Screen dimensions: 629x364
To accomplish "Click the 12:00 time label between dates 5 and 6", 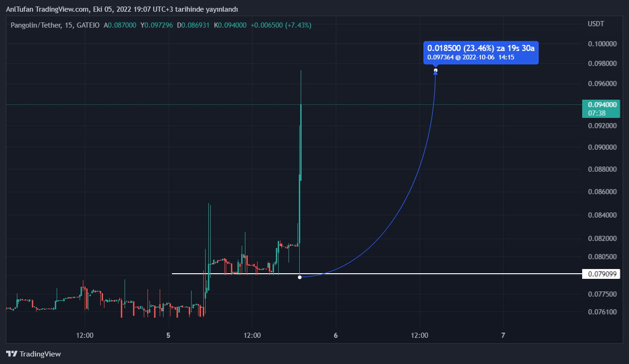I will point(252,335).
